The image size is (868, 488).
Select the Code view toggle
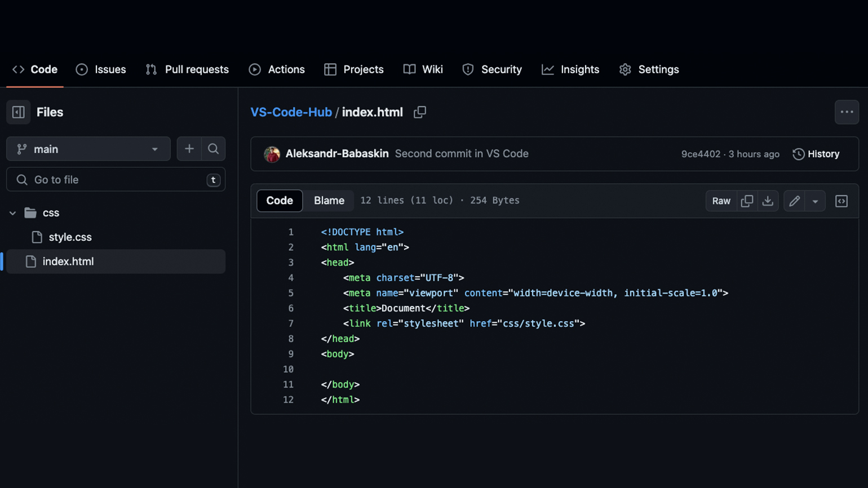tap(280, 201)
